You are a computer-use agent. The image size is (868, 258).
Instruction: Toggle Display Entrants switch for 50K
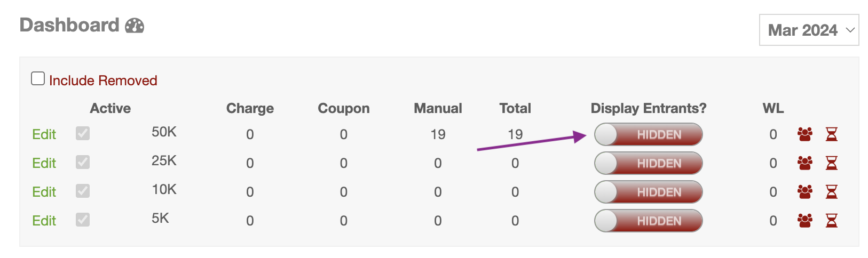[x=648, y=134]
